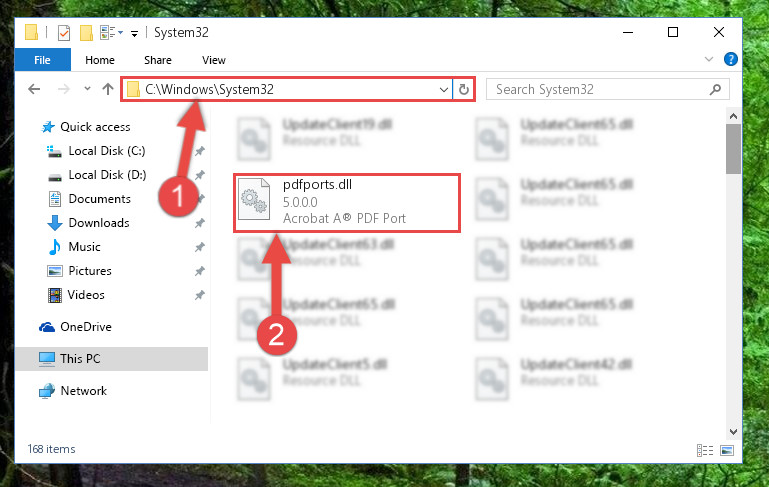
Task: Select the pdfports.dll file
Action: tap(347, 203)
